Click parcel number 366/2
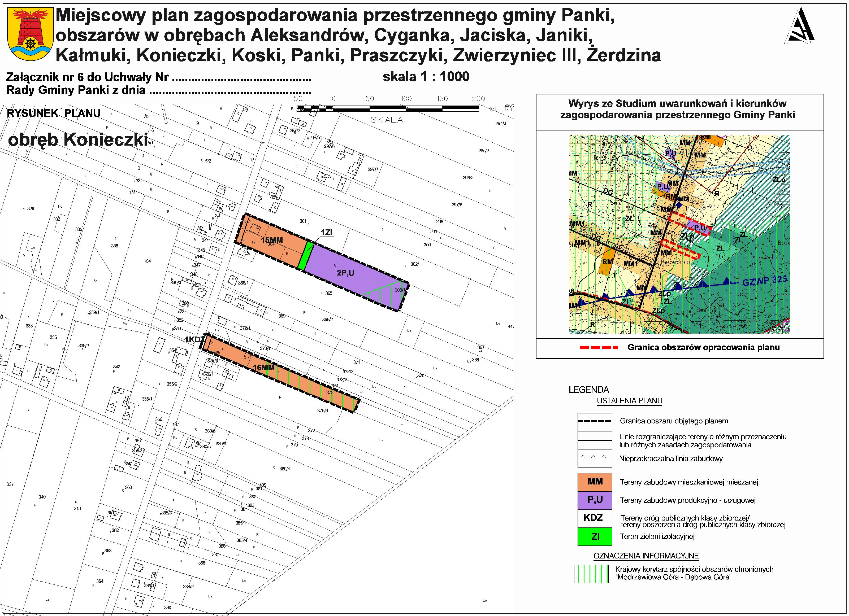The height and width of the screenshot is (616, 849). 327,319
